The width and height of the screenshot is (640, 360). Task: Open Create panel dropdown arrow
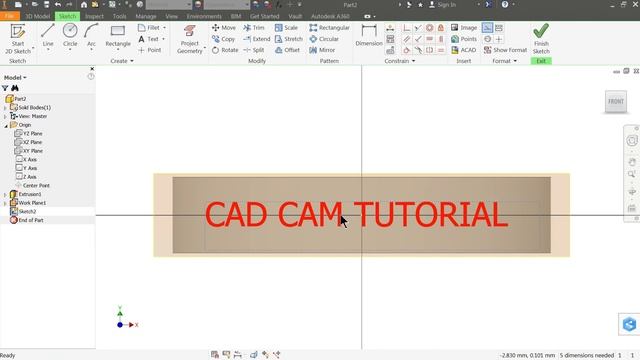click(x=132, y=61)
